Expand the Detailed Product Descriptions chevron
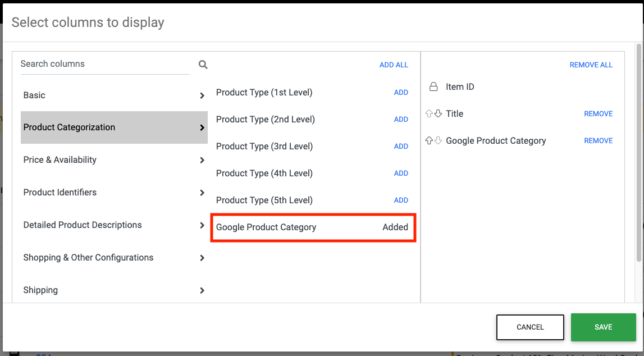644x356 pixels. click(x=202, y=226)
